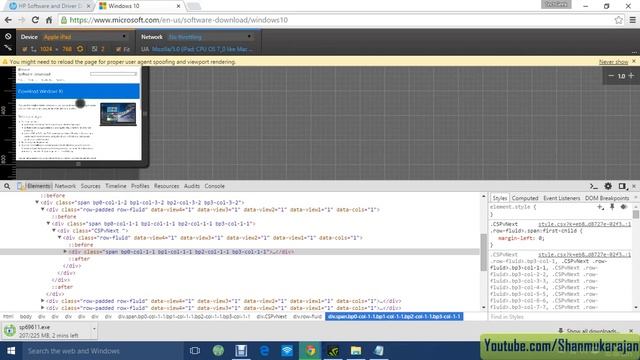Click the browser Forward arrow

22,20
